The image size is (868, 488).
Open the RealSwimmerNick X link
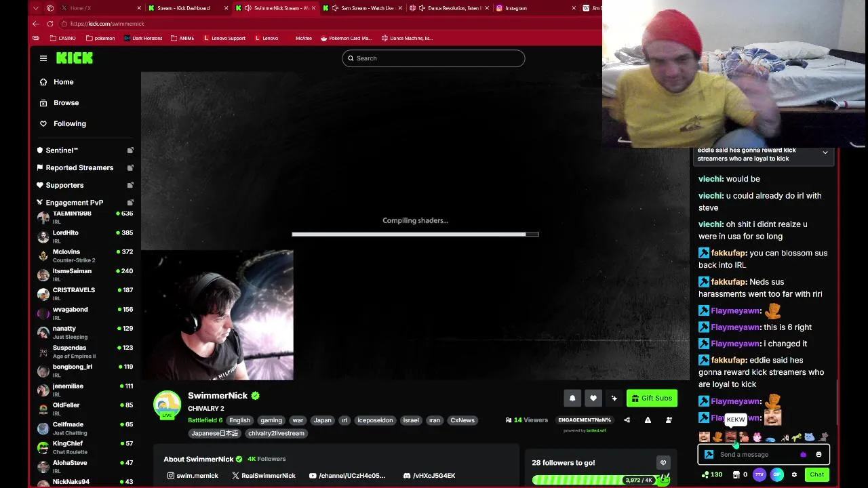click(263, 476)
